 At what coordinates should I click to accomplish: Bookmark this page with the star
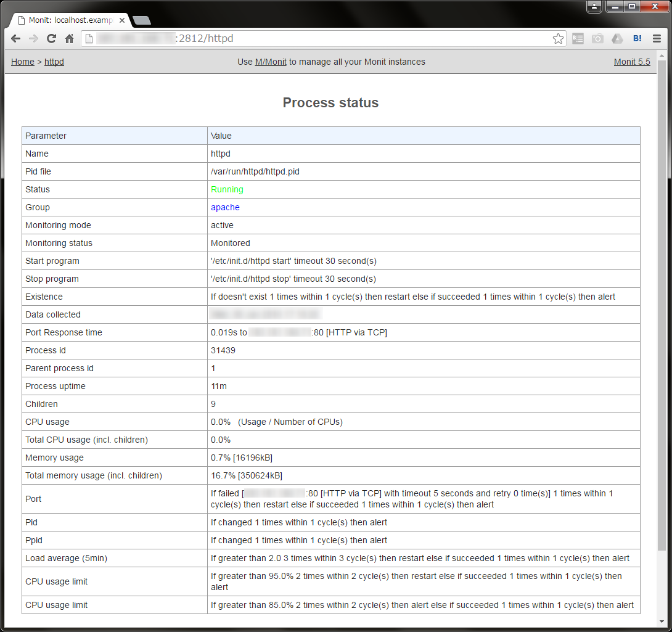point(558,39)
